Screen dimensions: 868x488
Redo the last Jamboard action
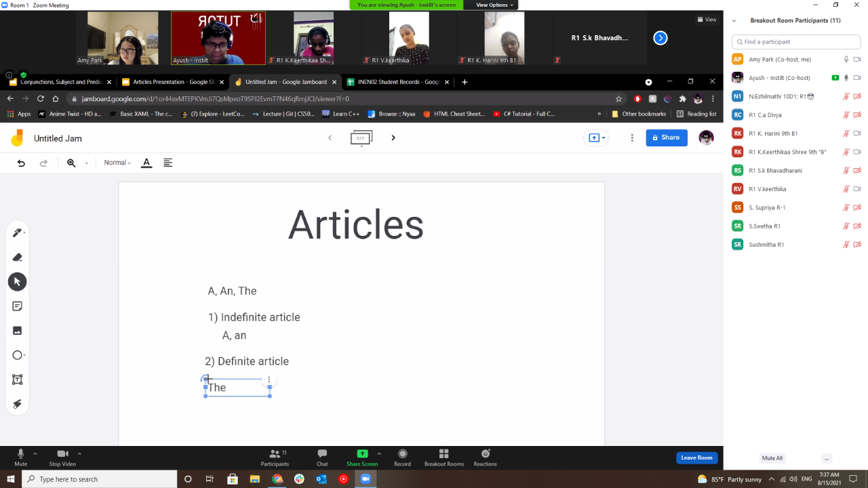[x=43, y=163]
